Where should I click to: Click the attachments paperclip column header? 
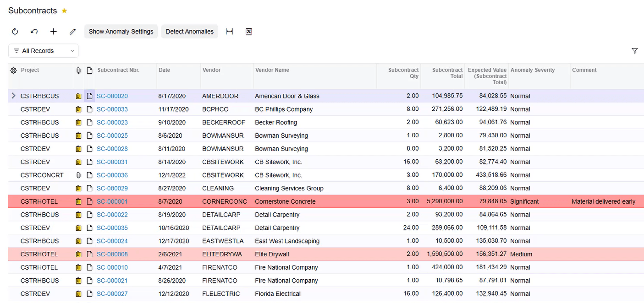click(x=78, y=70)
